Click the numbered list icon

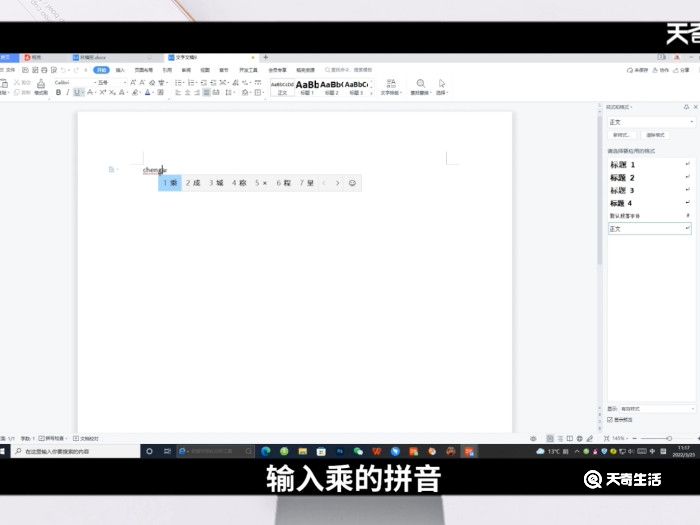click(x=192, y=83)
